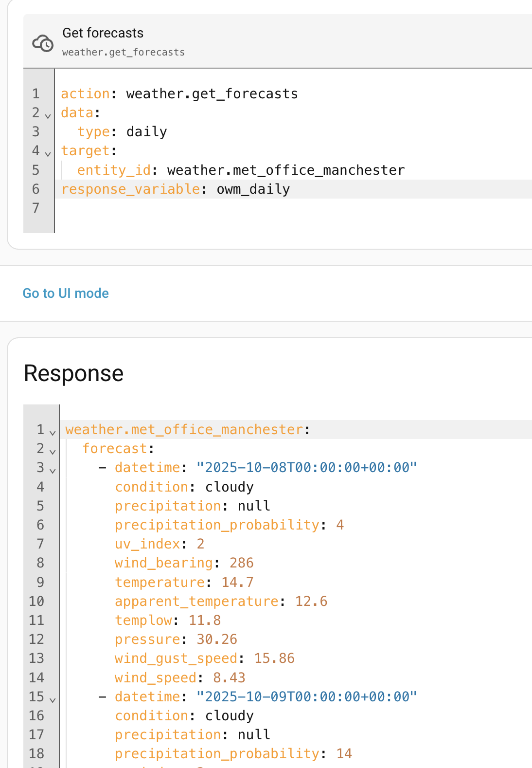Click the wind_bearing value 286
The height and width of the screenshot is (768, 532).
click(x=241, y=563)
